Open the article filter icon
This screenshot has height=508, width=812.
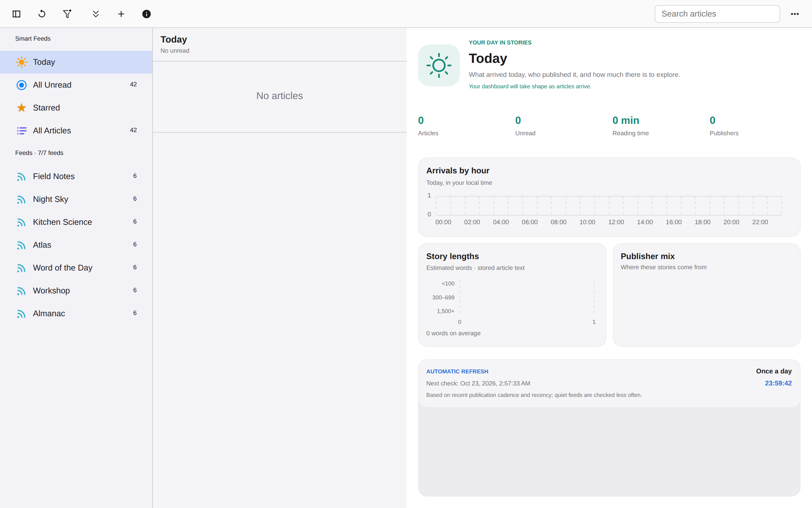tap(68, 14)
